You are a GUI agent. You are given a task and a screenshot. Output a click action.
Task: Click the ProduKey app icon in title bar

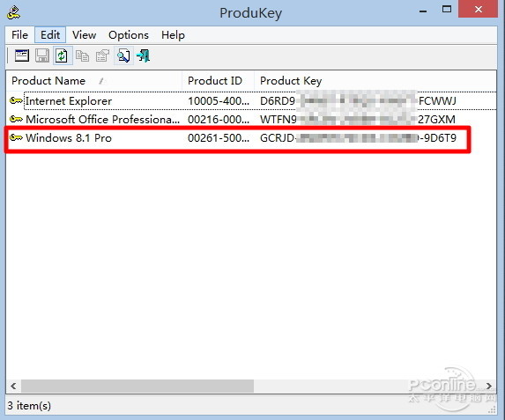13,12
